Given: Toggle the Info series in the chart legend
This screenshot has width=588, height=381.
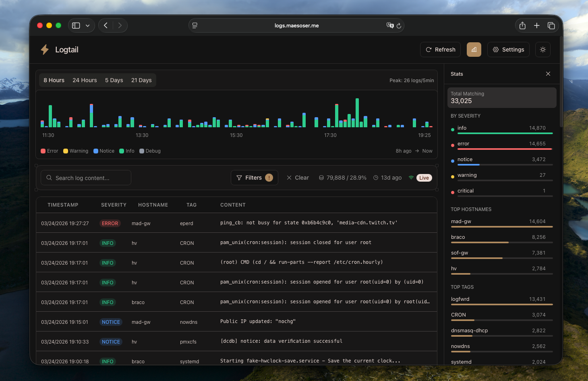Looking at the screenshot, I should pyautogui.click(x=127, y=151).
